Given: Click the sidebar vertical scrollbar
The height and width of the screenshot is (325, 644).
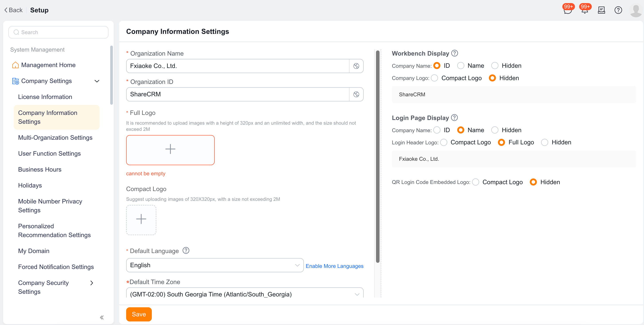Looking at the screenshot, I should pyautogui.click(x=112, y=75).
